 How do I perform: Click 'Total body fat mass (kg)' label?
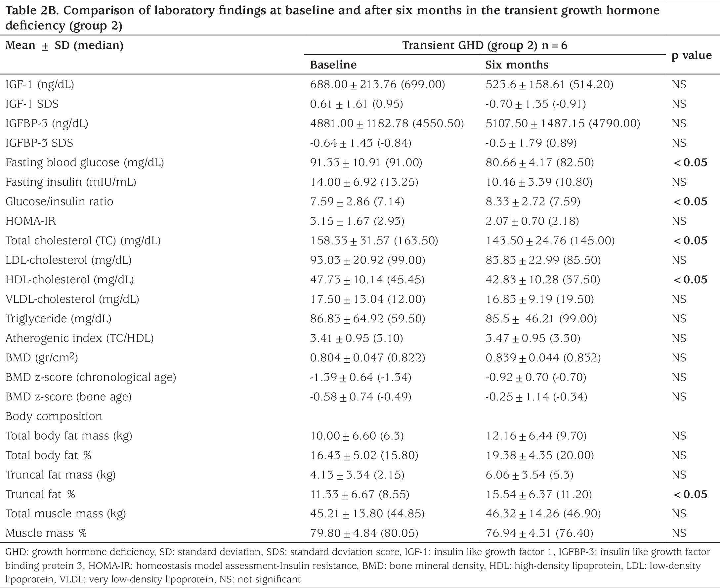69,435
